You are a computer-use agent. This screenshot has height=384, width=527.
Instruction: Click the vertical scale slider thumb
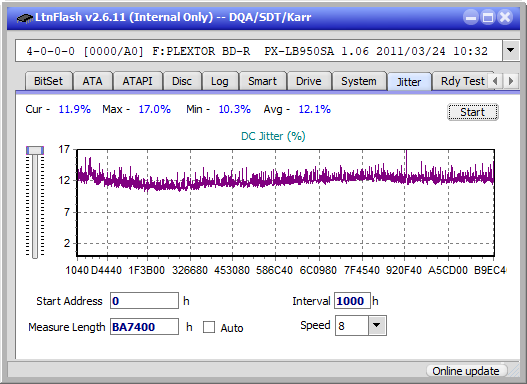pos(35,150)
